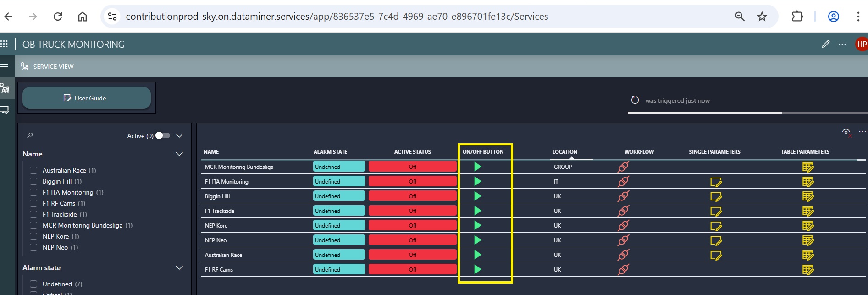Expand the chevron beside Active toggle
Viewport: 868px width, 295px height.
pyautogui.click(x=179, y=135)
